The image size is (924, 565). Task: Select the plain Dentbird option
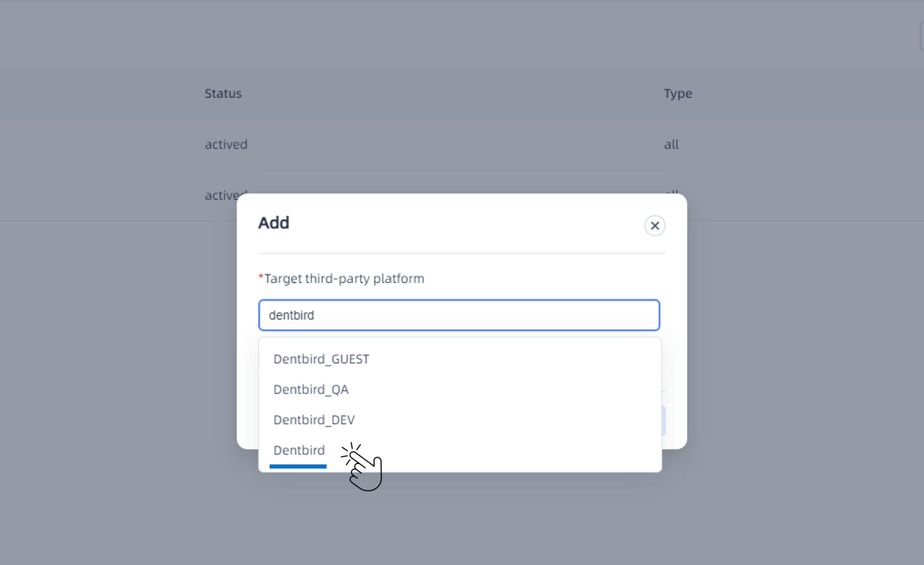tap(299, 450)
